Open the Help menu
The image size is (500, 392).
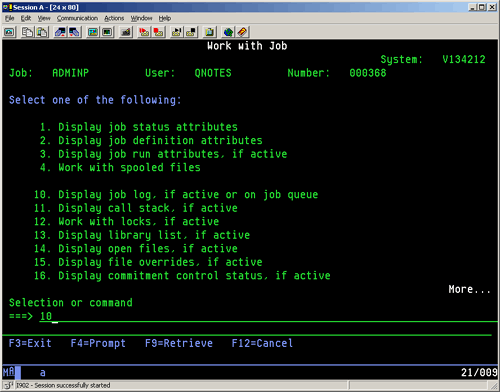pos(164,18)
